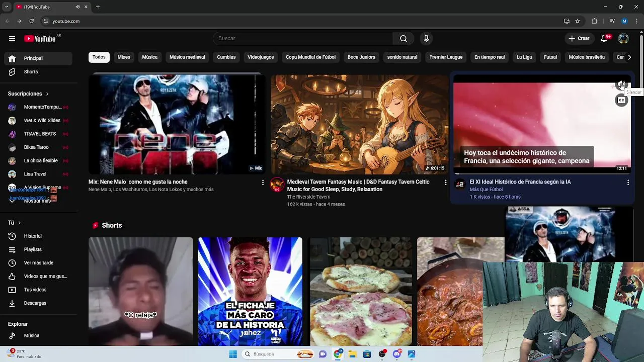Expand subscriptions with Mostrar más

point(39,201)
